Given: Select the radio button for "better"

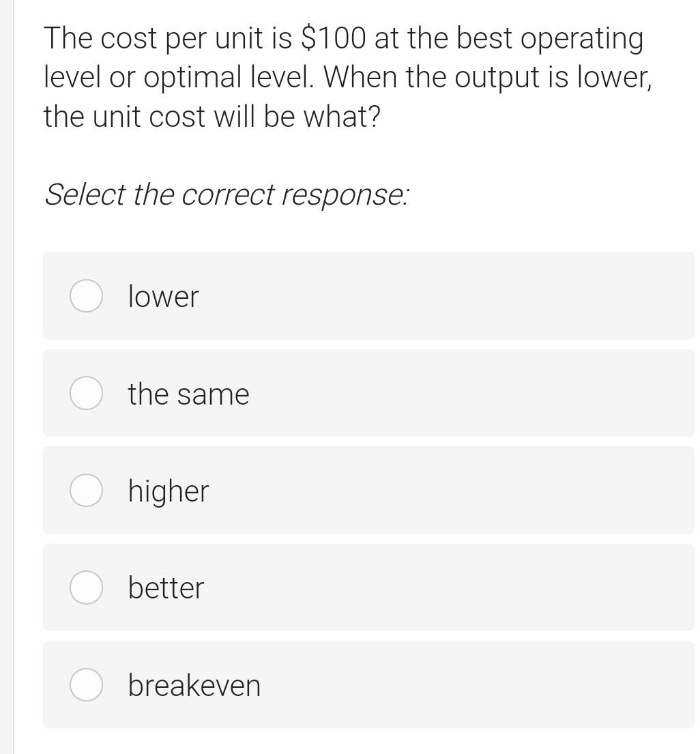Looking at the screenshot, I should (86, 588).
